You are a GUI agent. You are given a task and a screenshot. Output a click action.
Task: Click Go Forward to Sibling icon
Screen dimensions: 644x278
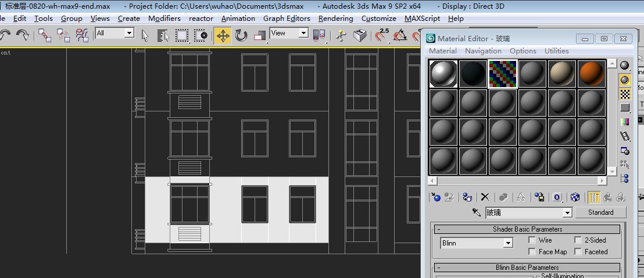click(x=621, y=197)
